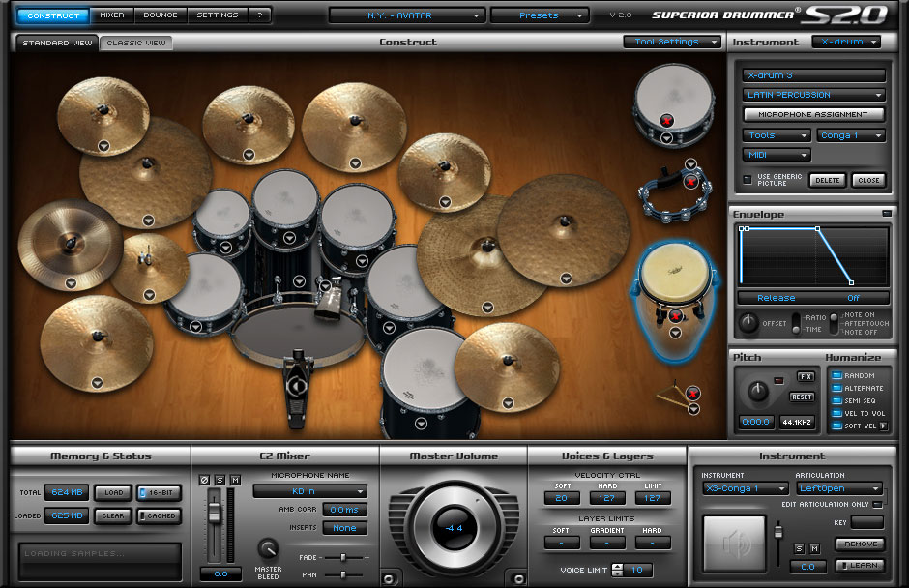Click the Microphone Assignment button

(813, 114)
